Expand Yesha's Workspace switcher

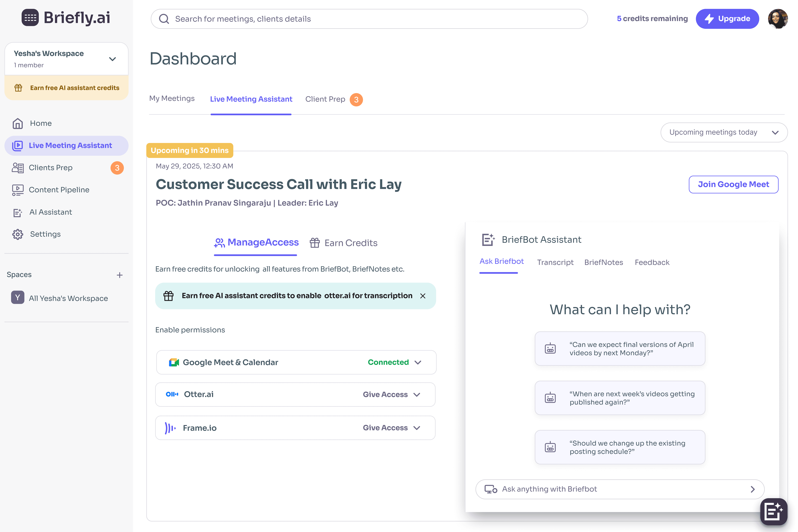(x=112, y=59)
